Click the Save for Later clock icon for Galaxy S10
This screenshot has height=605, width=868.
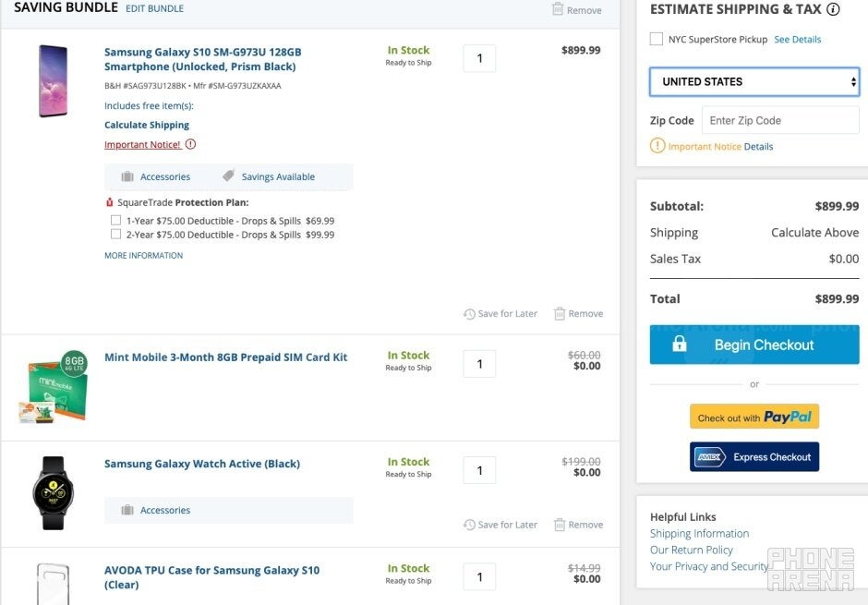click(469, 314)
